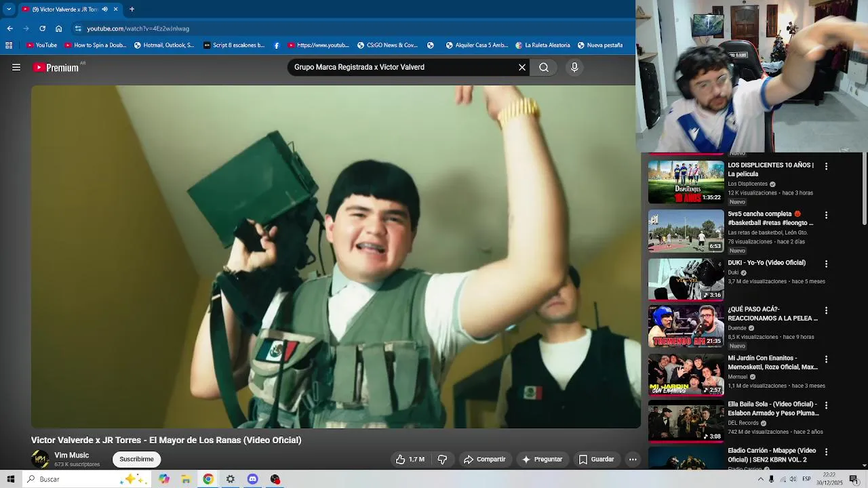Screen dimensions: 868x488
Task: Open the Alquiler Casa 5 Amb... bookmark
Action: (x=477, y=45)
